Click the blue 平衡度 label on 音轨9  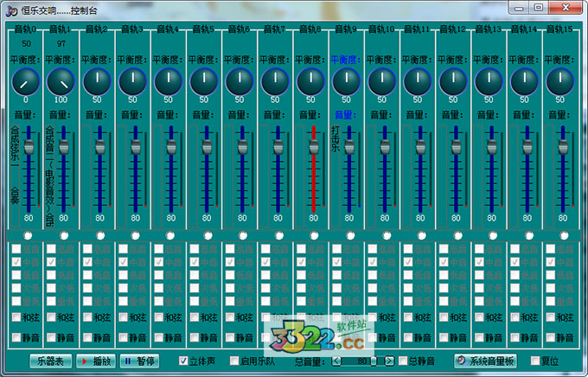[x=345, y=60]
